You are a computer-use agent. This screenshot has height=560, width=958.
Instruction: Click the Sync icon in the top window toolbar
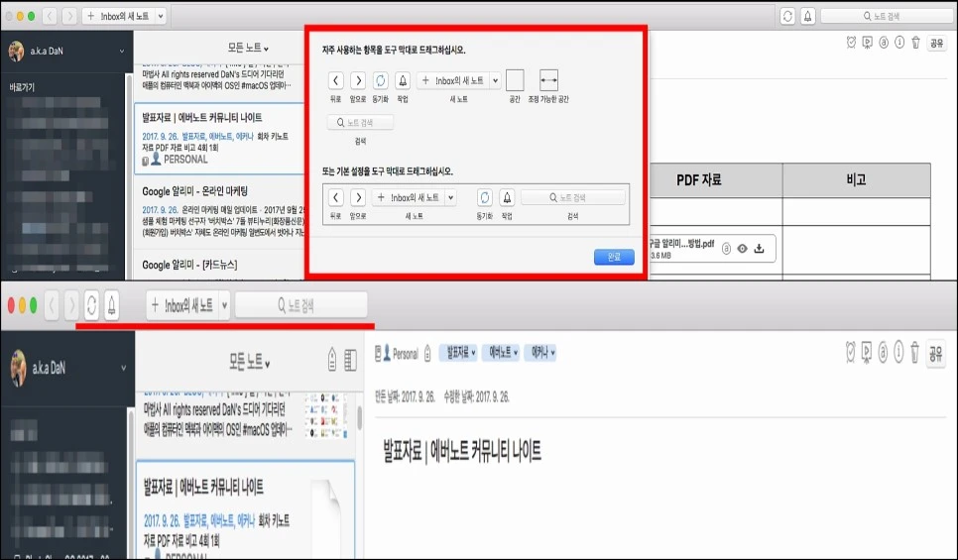(787, 16)
